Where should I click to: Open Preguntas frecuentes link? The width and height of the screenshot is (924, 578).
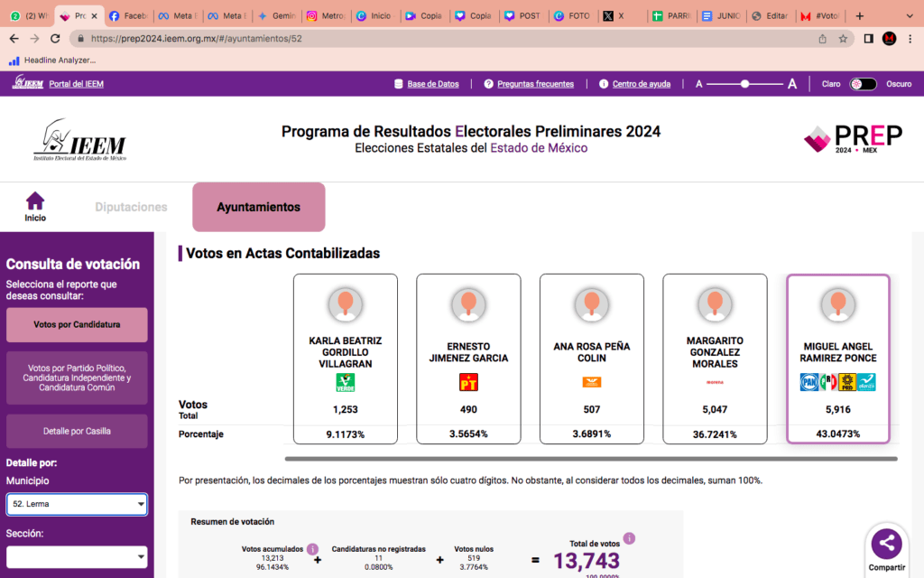[529, 84]
